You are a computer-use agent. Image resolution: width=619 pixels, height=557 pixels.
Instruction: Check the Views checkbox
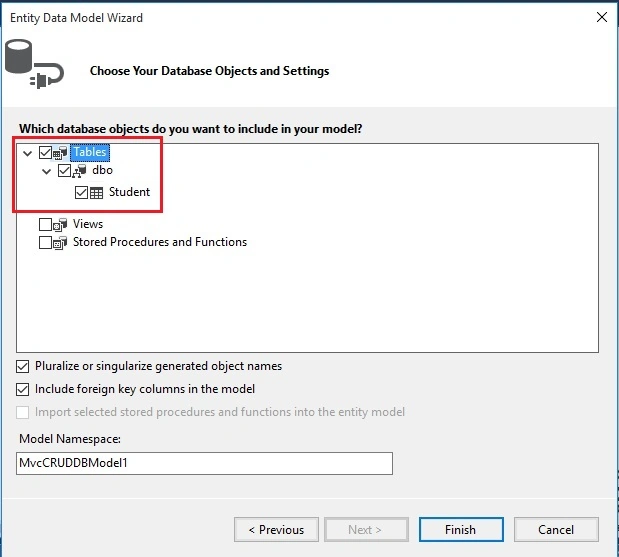tap(45, 224)
